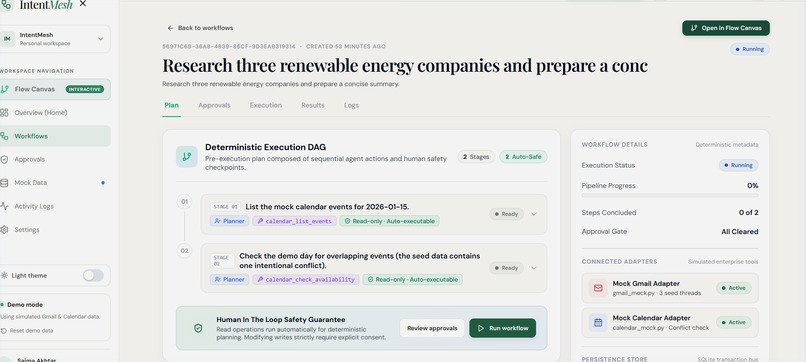The image size is (806, 362).
Task: Click the reset icon next to Reset demo data
Action: click(4, 331)
